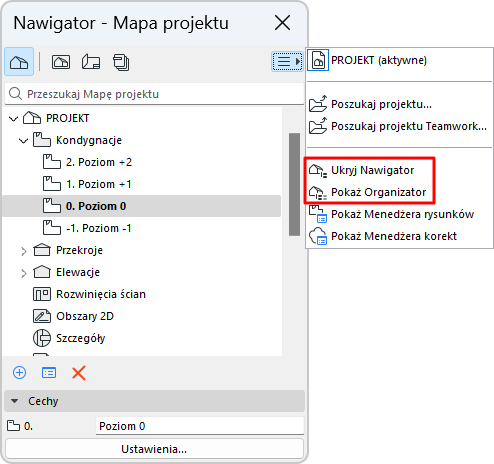Open the Publisher Sets icon
The height and width of the screenshot is (464, 494).
(121, 62)
